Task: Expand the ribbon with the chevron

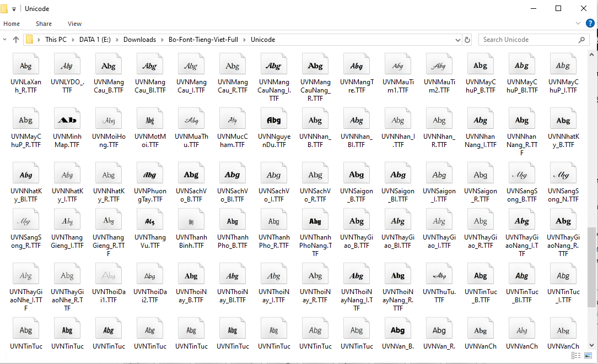Action: (x=578, y=24)
